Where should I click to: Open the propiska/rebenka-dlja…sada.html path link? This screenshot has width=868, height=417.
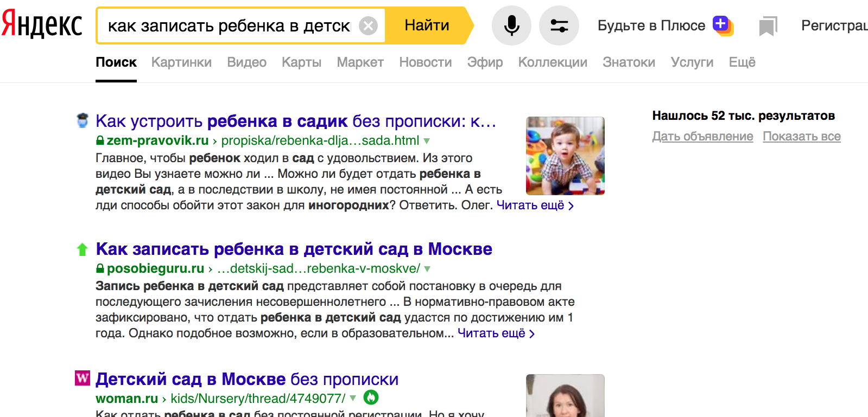pos(320,140)
